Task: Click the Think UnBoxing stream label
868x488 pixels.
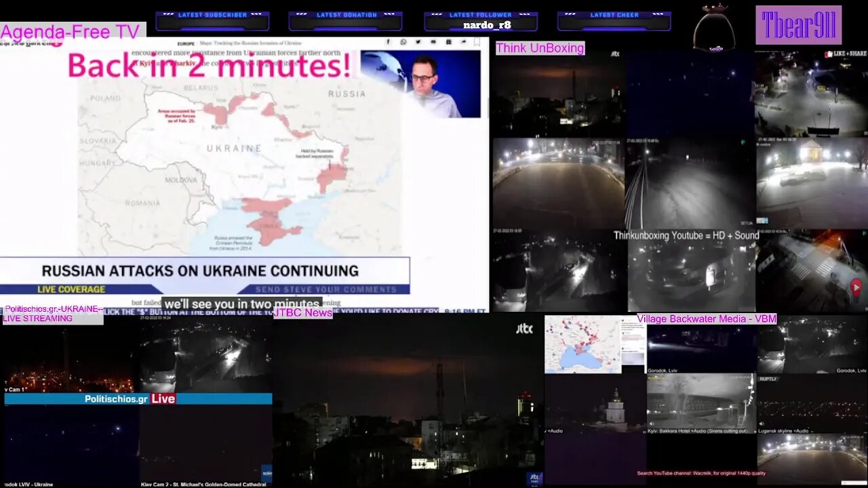Action: (x=540, y=48)
